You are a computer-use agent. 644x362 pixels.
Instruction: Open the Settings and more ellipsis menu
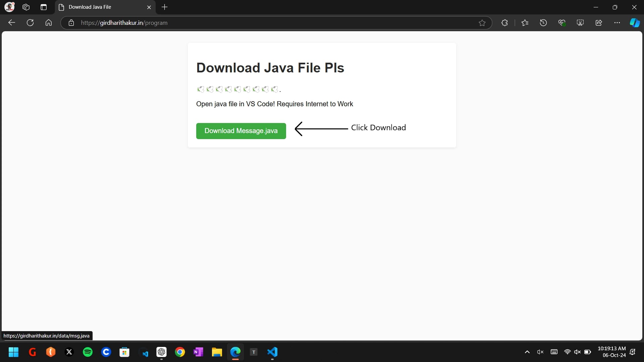(x=617, y=23)
